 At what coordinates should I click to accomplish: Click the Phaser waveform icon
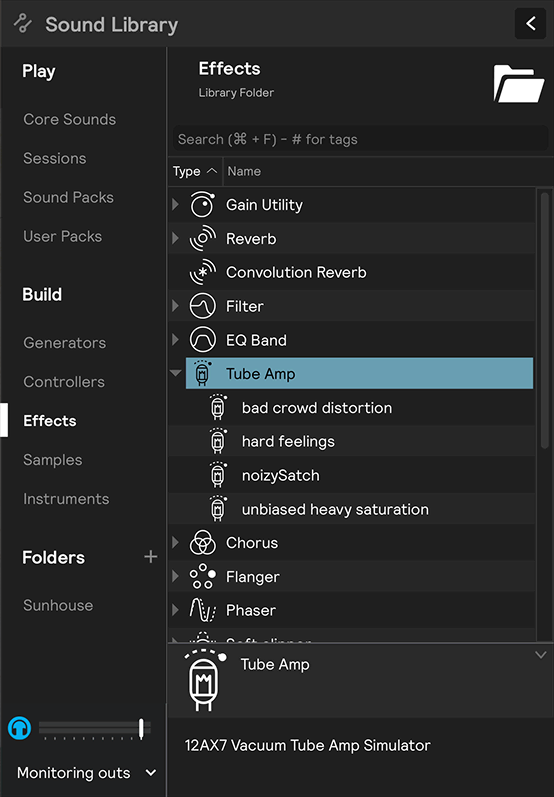(x=202, y=610)
